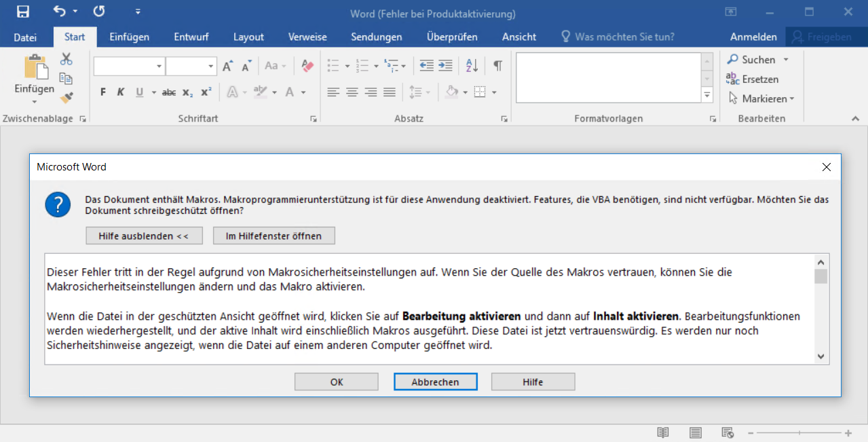Open the numbered list dropdown arrow
868x442 pixels.
coord(375,66)
